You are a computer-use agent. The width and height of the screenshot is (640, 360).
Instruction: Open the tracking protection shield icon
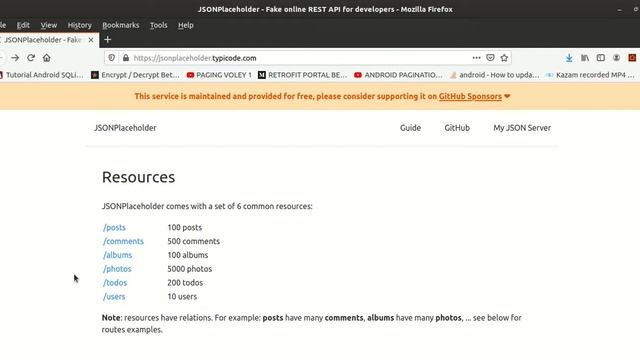click(111, 58)
